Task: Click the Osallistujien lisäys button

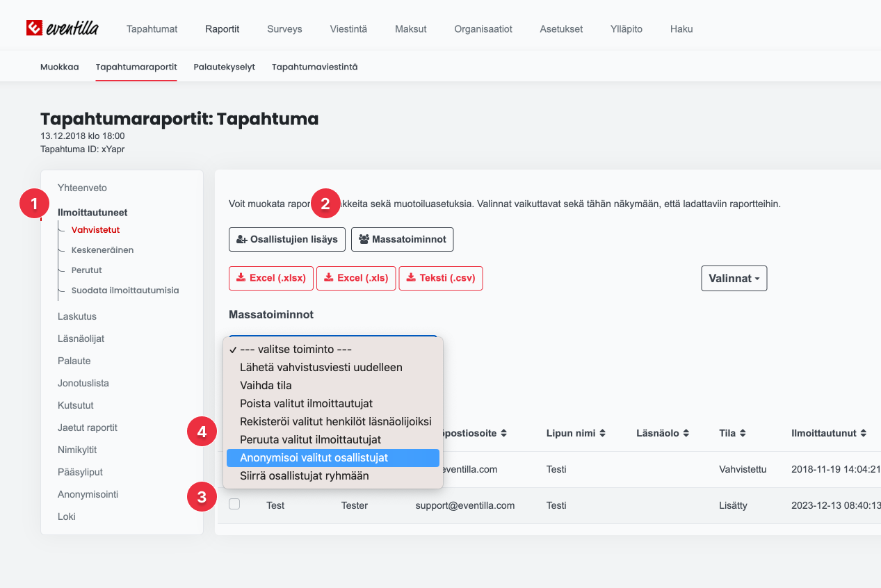Action: (287, 239)
